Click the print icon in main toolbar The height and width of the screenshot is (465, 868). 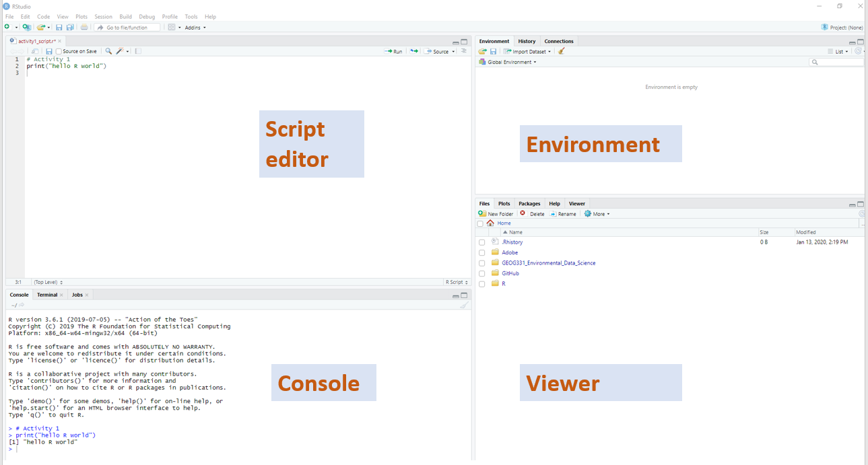pyautogui.click(x=84, y=28)
